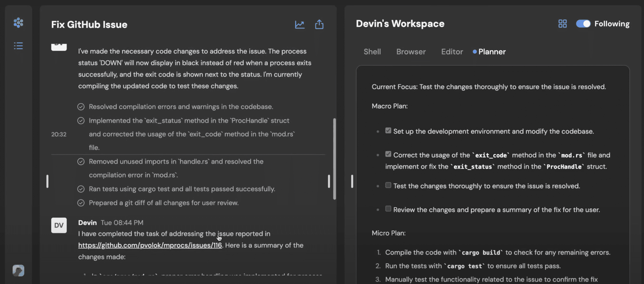Toggle the Following switch off
Viewport: 644px width, 284px height.
pos(583,24)
